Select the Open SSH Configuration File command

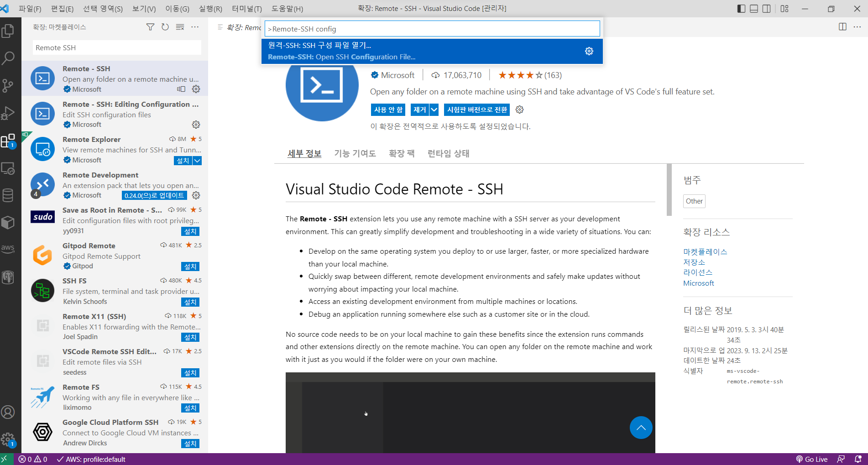[x=432, y=51]
